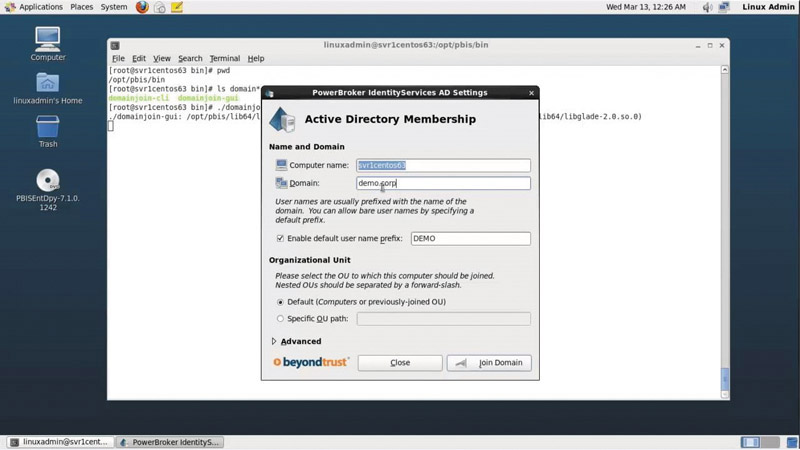Screen dimensions: 800x450
Task: Open terminal View menu
Action: click(x=162, y=58)
